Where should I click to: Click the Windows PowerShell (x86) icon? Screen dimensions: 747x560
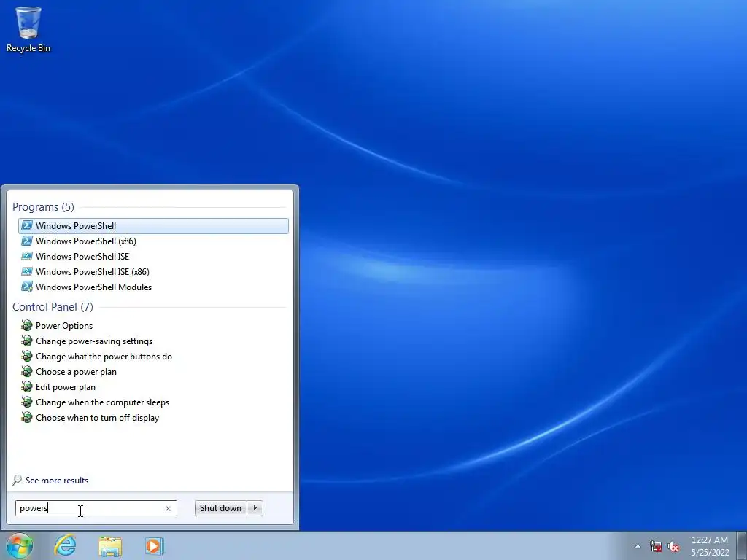click(27, 241)
